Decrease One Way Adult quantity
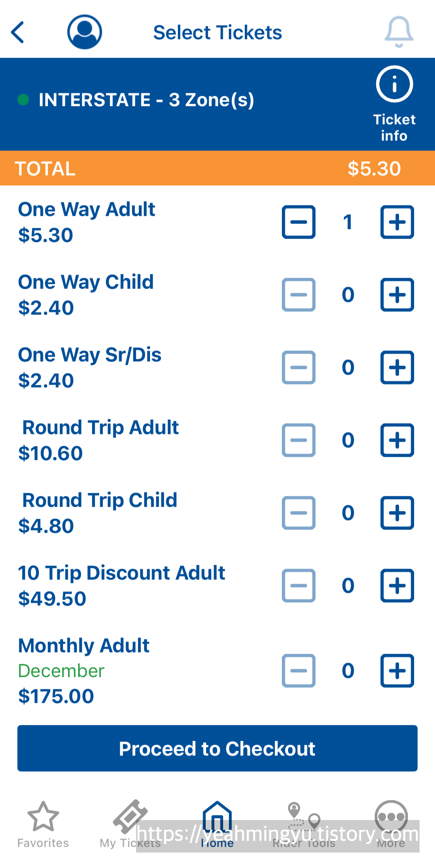 pos(299,222)
